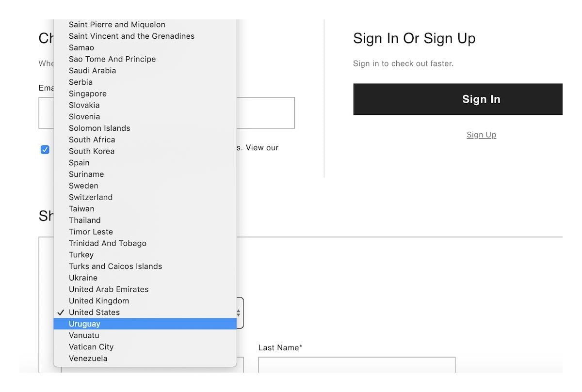Viewport: 582px width, 392px height.
Task: Select Saudi Arabia from the country dropdown
Action: [x=92, y=70]
